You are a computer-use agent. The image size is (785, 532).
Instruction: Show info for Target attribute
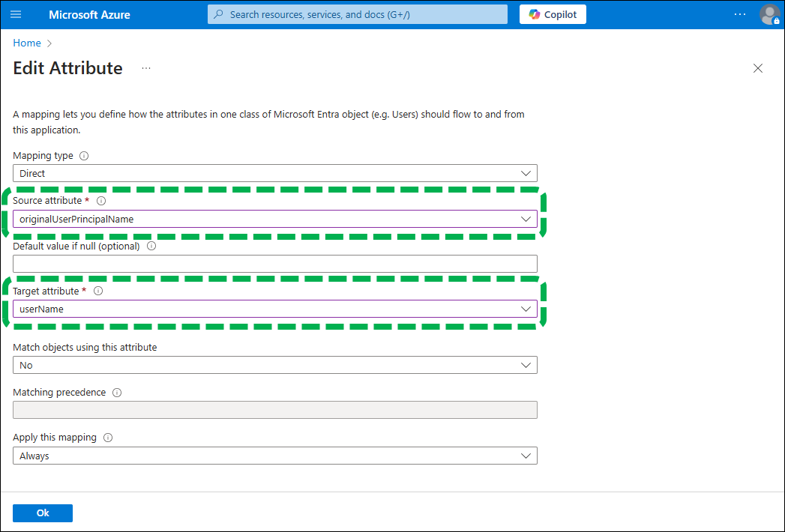[x=98, y=291]
